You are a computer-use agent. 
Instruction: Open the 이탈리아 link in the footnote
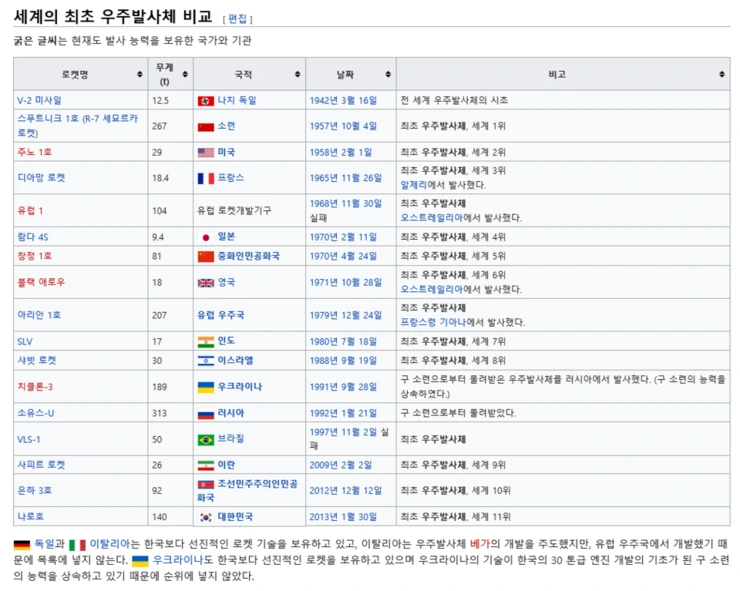pos(110,544)
